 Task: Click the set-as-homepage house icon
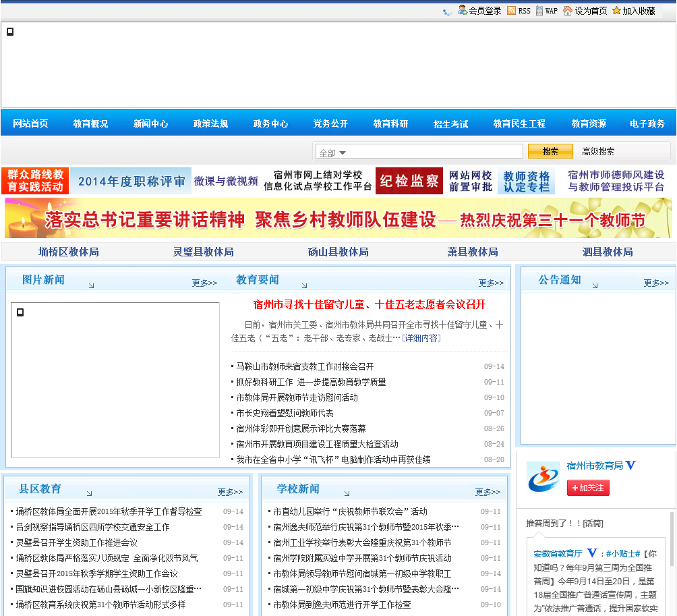click(568, 11)
